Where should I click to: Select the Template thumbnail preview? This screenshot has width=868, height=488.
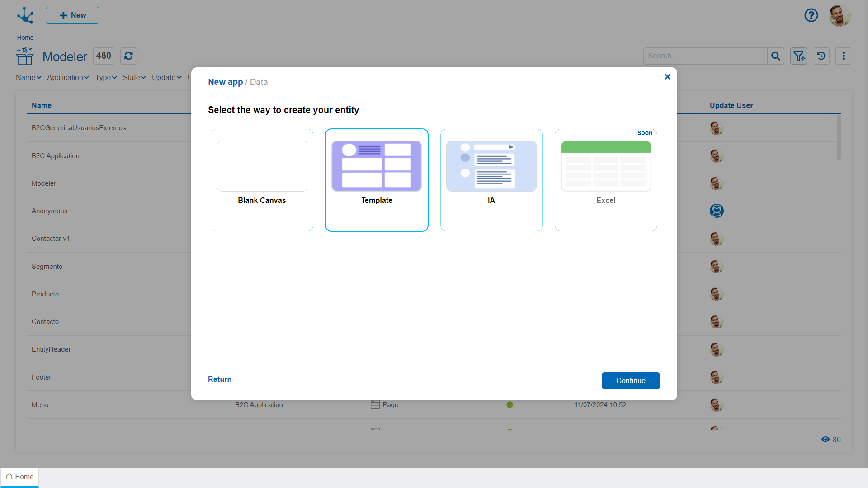377,166
